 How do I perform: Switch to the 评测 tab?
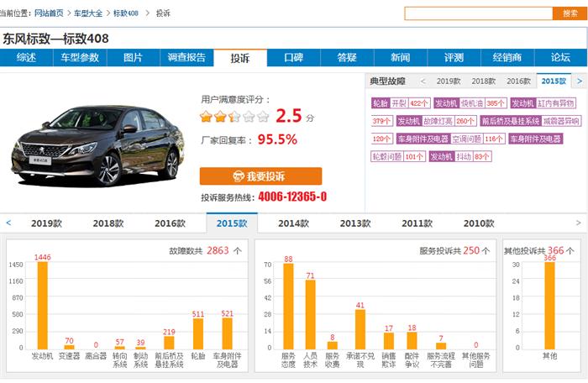[454, 57]
